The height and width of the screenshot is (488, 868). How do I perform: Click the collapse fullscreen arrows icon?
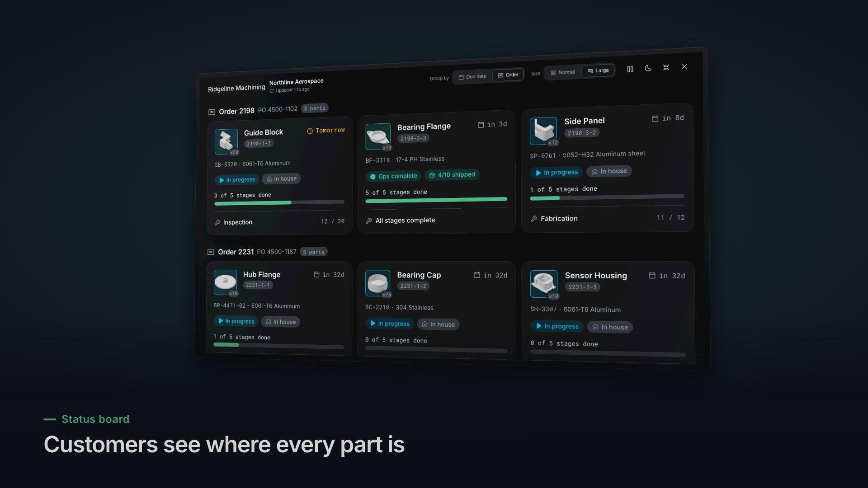666,67
